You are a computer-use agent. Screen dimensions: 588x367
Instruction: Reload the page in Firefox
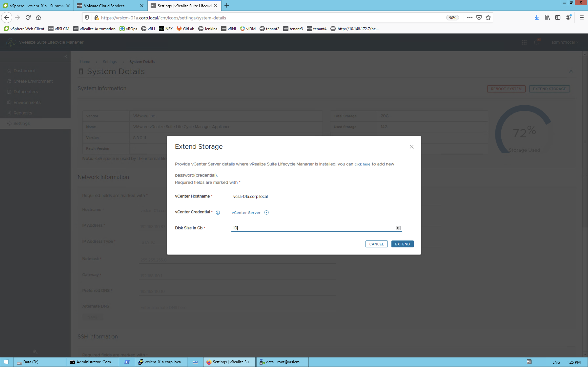(28, 18)
